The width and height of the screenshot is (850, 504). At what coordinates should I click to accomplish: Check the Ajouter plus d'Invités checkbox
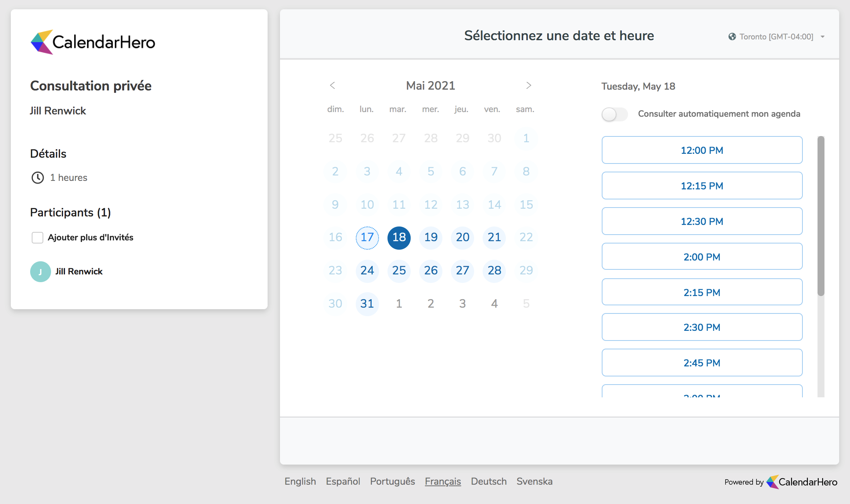tap(38, 237)
